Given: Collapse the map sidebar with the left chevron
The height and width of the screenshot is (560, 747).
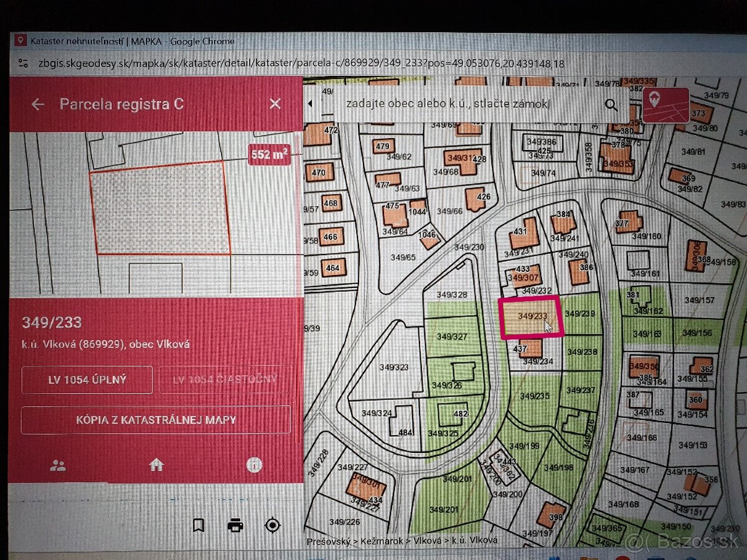Looking at the screenshot, I should [311, 103].
